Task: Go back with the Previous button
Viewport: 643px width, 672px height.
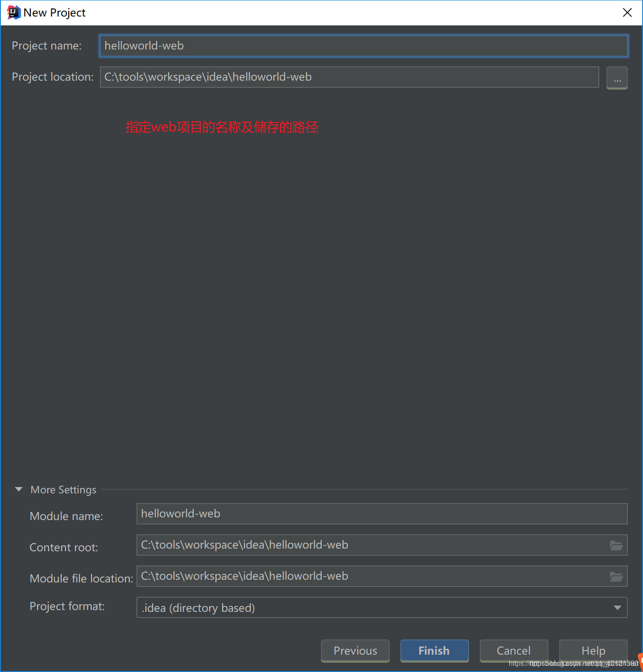Action: click(355, 651)
